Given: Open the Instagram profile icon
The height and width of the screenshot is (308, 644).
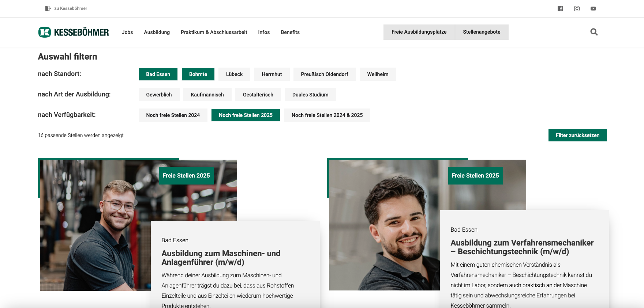Looking at the screenshot, I should pyautogui.click(x=577, y=8).
